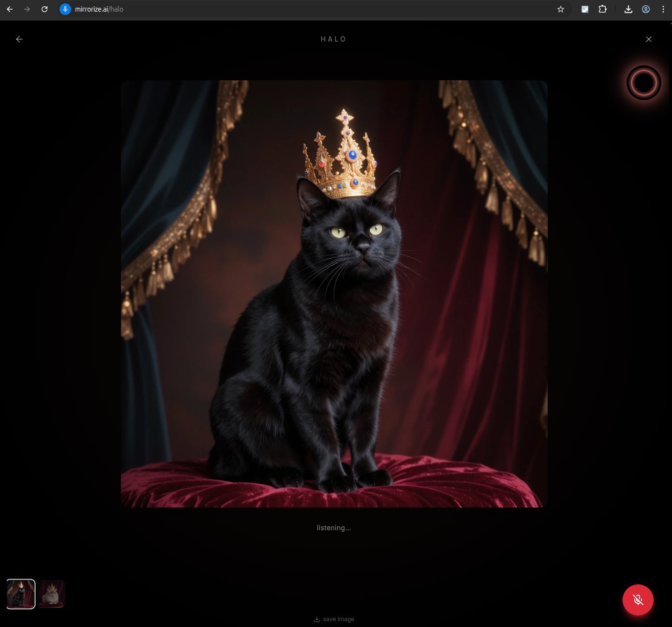This screenshot has width=672, height=627.
Task: Click the HALO title text
Action: pyautogui.click(x=334, y=39)
